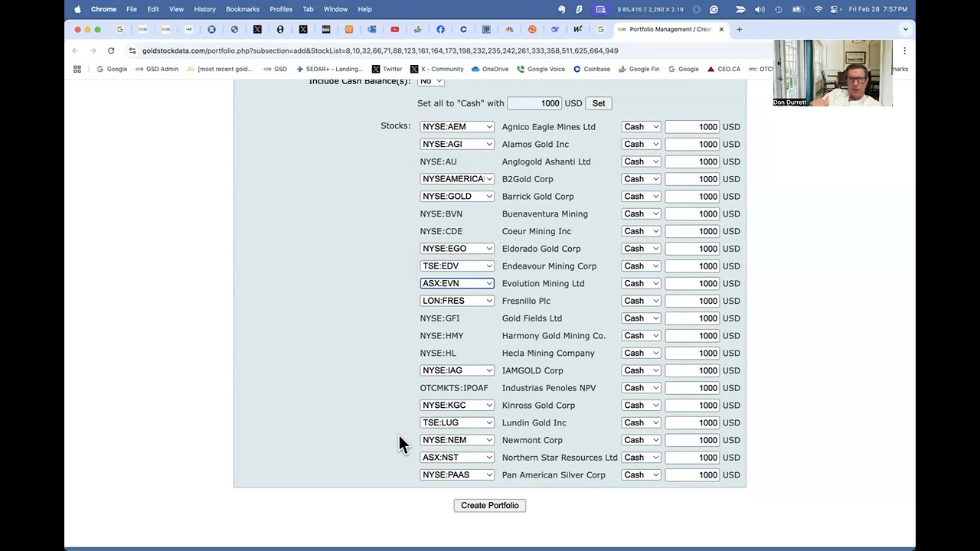Image resolution: width=980 pixels, height=551 pixels.
Task: Click the date and time in menu bar
Action: point(878,9)
